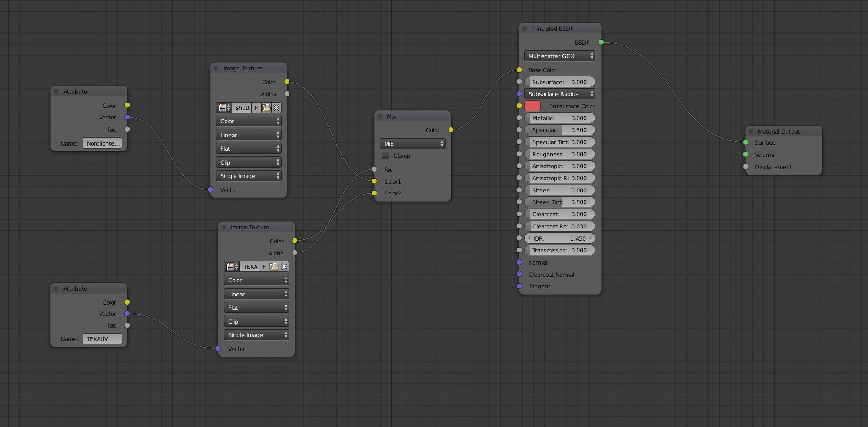Collapse the Principled BSDF node
Image resolution: width=868 pixels, height=427 pixels.
click(525, 29)
